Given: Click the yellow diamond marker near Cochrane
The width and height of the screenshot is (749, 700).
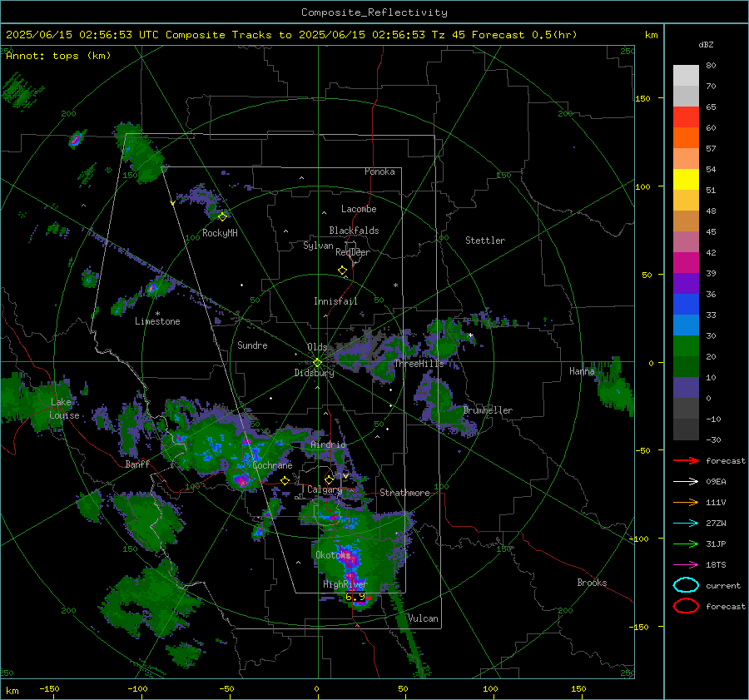Looking at the screenshot, I should pyautogui.click(x=285, y=480).
